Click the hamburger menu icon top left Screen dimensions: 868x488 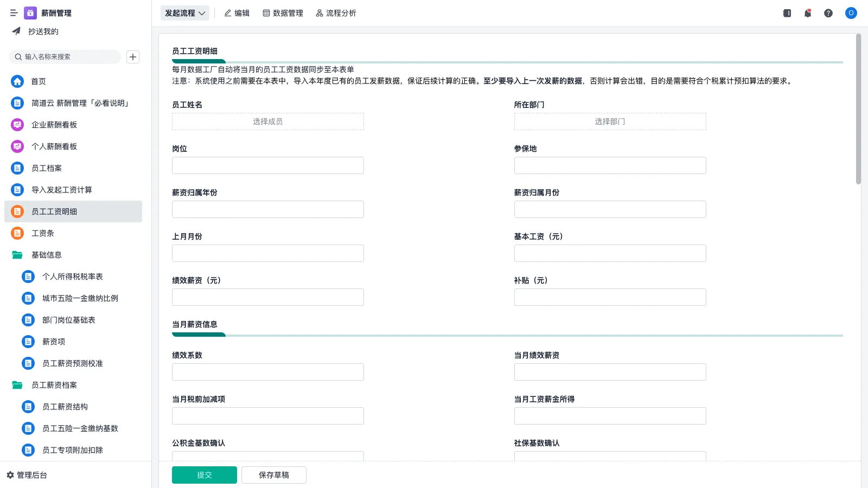pyautogui.click(x=14, y=12)
